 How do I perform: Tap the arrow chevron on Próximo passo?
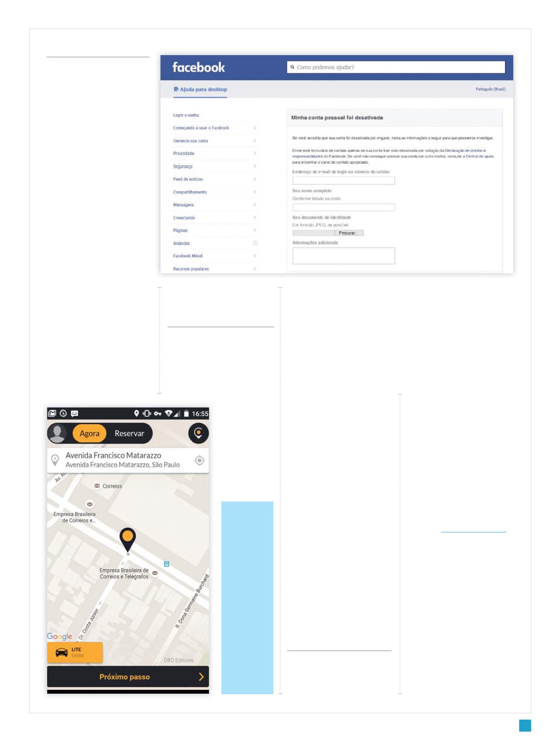tap(201, 676)
